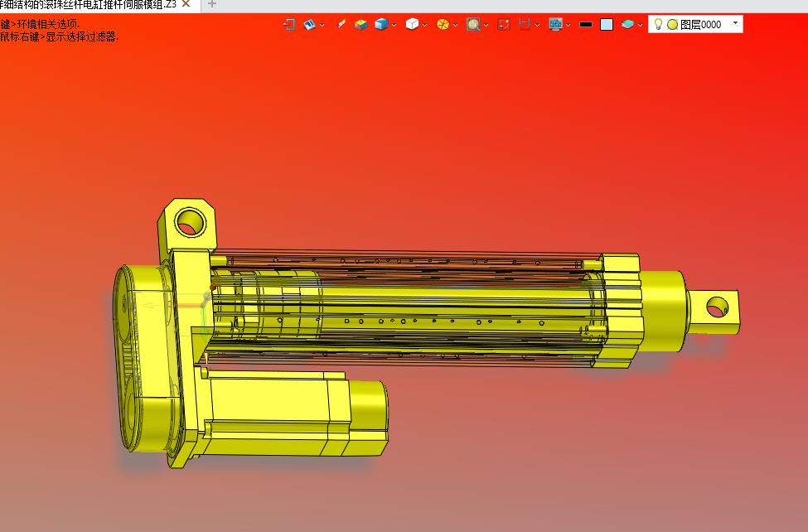Click the orange segmented circle icon
The height and width of the screenshot is (532, 808).
pos(443,24)
